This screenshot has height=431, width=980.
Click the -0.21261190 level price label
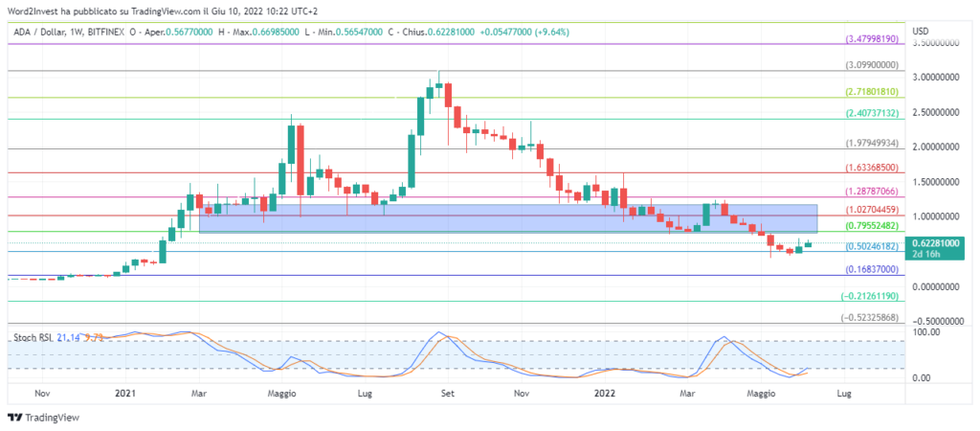872,297
